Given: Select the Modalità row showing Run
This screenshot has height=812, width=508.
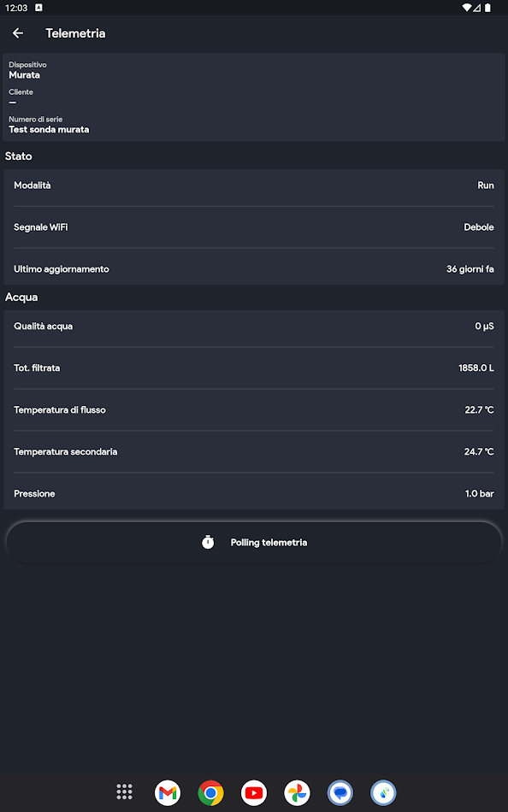Looking at the screenshot, I should [x=254, y=185].
